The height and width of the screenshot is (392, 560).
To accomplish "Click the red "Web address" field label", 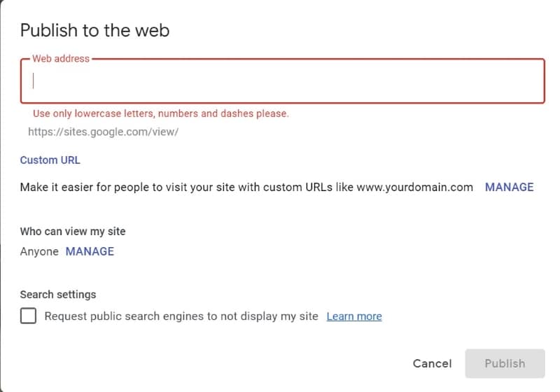I will click(x=61, y=59).
